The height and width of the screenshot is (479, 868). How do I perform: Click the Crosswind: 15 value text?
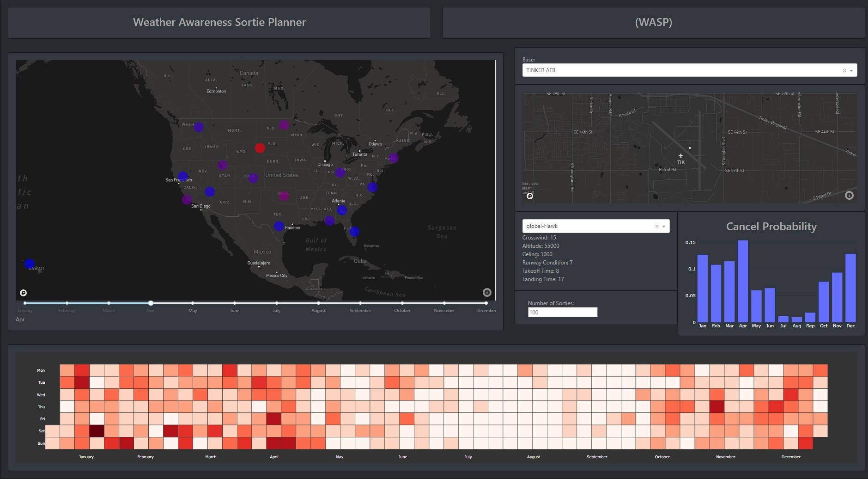tap(539, 238)
